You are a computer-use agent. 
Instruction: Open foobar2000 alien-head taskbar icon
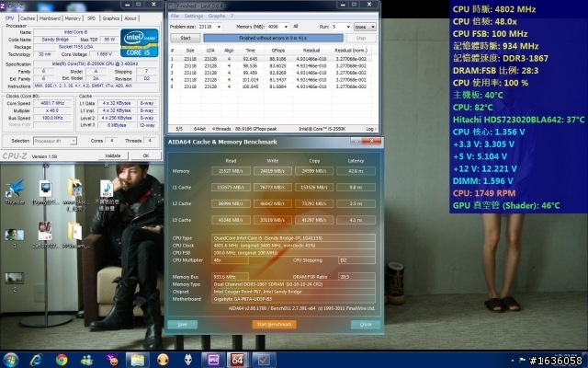tap(187, 360)
